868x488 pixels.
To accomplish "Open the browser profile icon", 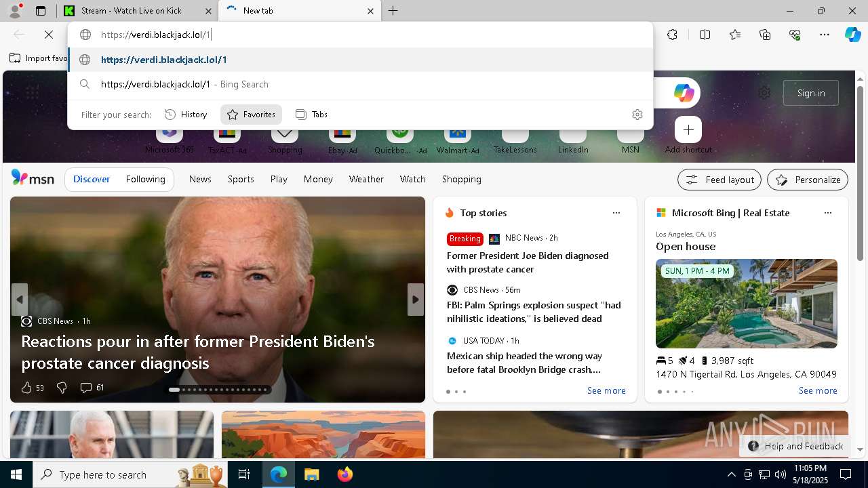I will pyautogui.click(x=14, y=11).
